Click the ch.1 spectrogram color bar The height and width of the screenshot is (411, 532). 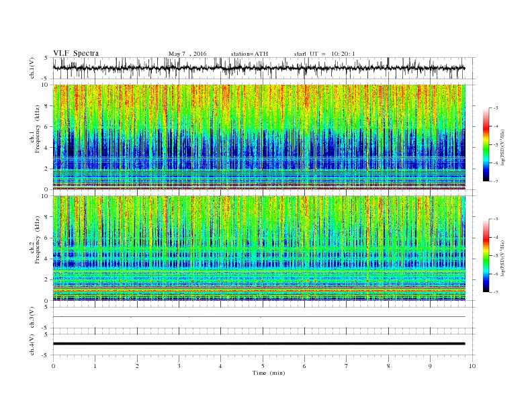pyautogui.click(x=486, y=144)
